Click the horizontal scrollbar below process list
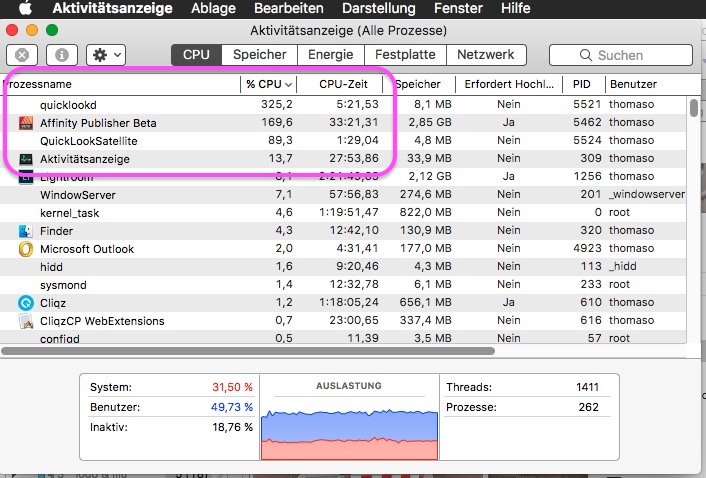 (248, 351)
